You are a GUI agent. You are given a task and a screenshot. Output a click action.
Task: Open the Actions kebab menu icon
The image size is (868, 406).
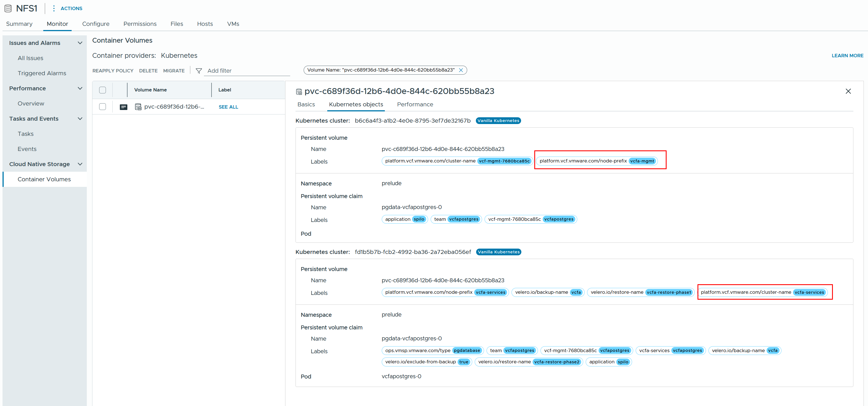(x=54, y=8)
